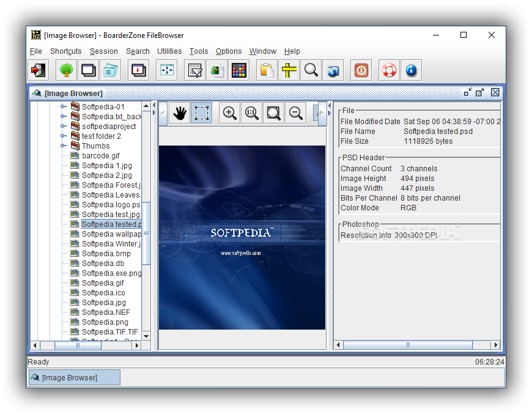
Task: Select Softpedia 2.jpg in the tree
Action: tap(107, 176)
